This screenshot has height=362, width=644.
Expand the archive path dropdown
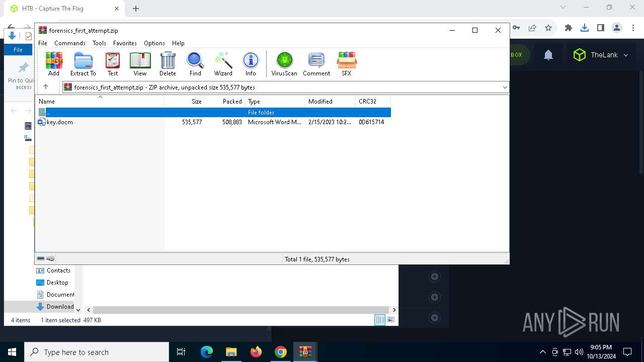[505, 87]
